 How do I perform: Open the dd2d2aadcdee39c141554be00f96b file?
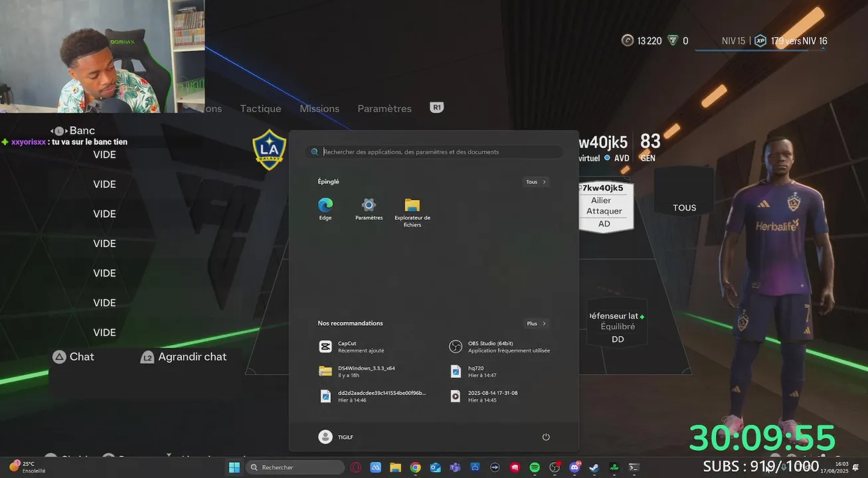tap(373, 396)
